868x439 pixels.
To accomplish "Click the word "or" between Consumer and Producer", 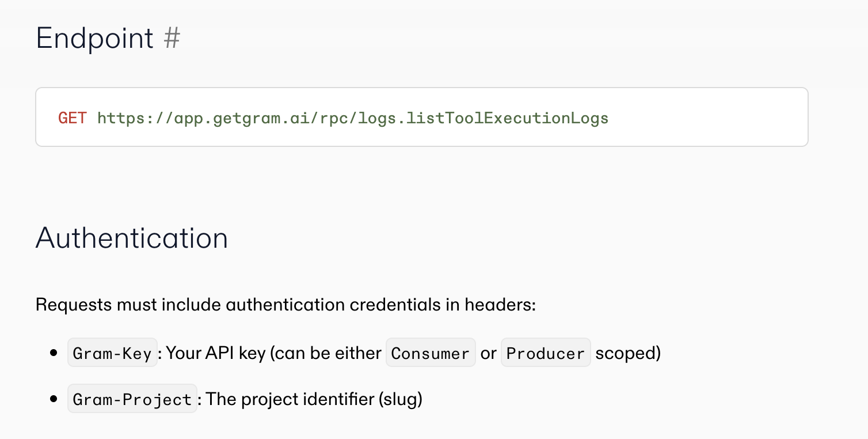I will click(x=488, y=353).
